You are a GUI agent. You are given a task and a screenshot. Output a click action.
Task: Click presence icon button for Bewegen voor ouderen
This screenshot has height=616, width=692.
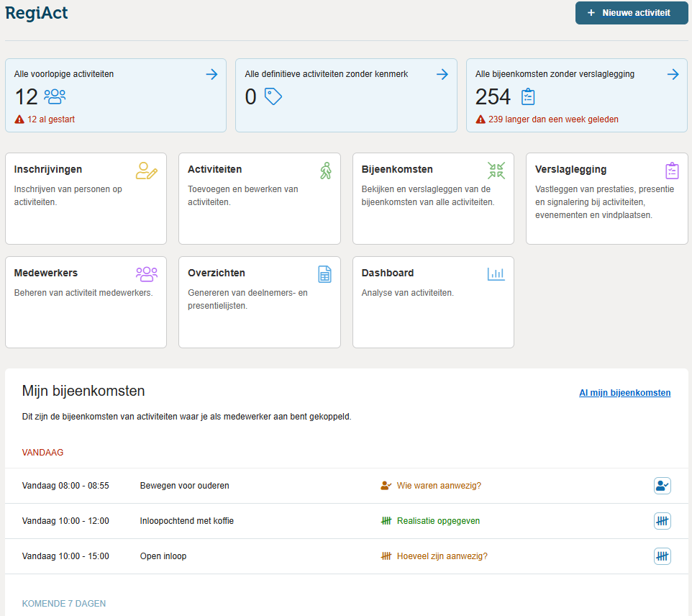[663, 486]
